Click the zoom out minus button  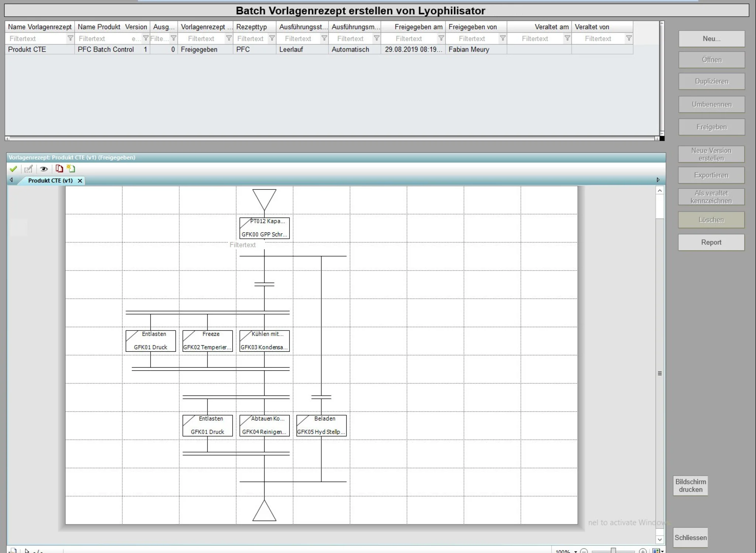584,551
